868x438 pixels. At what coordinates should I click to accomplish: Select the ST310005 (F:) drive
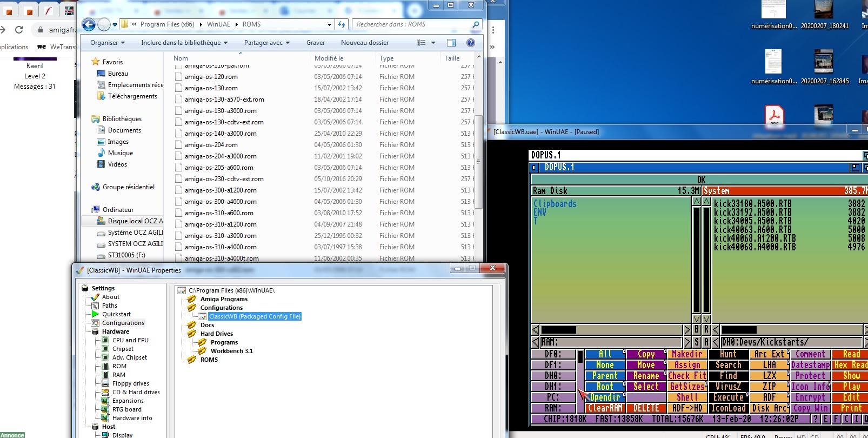(x=126, y=255)
